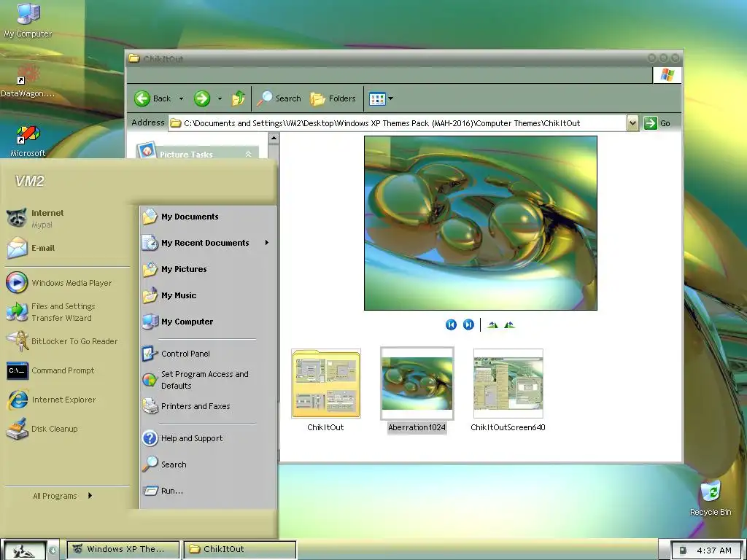This screenshot has width=747, height=560.
Task: Rotate image counterclockwise
Action: coord(509,324)
